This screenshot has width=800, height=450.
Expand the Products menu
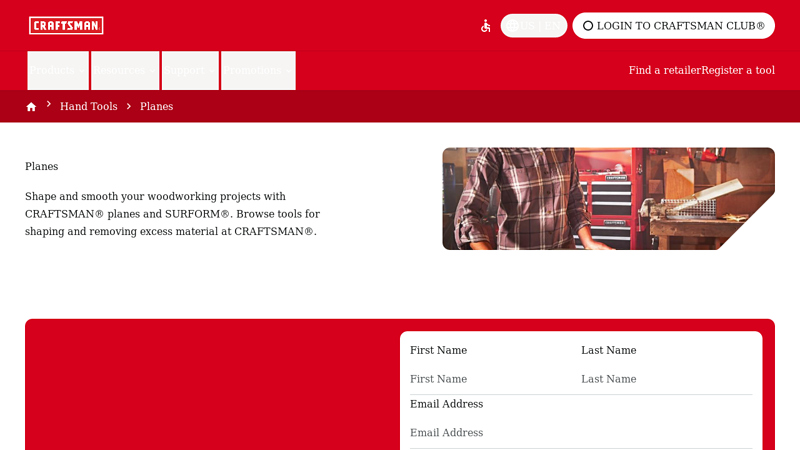[x=58, y=70]
